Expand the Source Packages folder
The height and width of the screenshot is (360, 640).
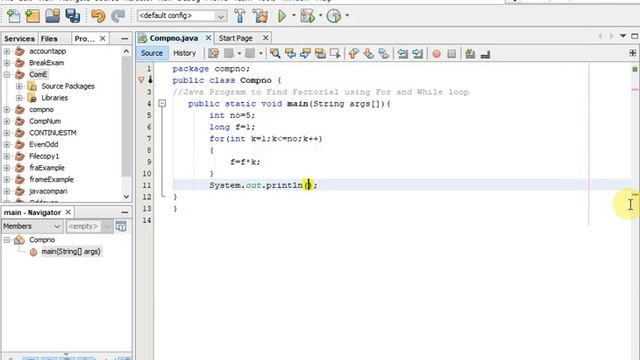[x=19, y=87]
